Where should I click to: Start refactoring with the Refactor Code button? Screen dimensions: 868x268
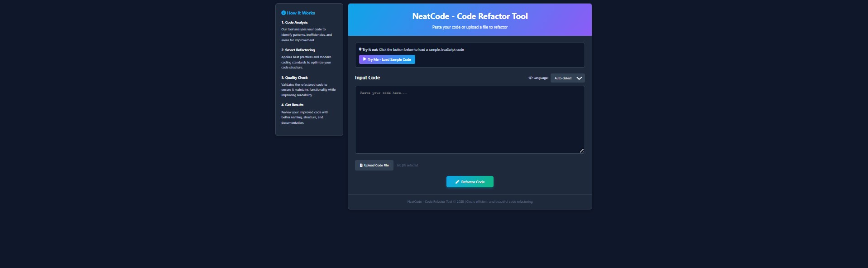pyautogui.click(x=470, y=182)
